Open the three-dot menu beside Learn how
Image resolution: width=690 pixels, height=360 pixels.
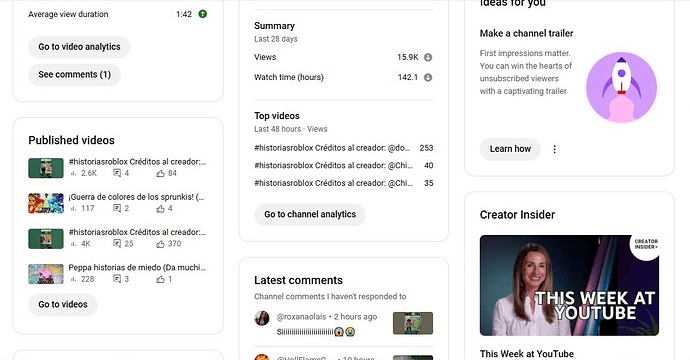(x=554, y=149)
